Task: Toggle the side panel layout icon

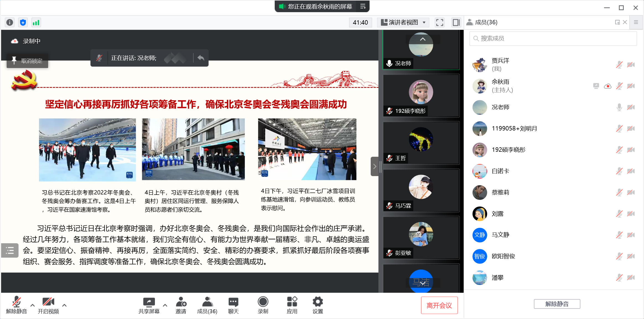Action: pyautogui.click(x=456, y=22)
